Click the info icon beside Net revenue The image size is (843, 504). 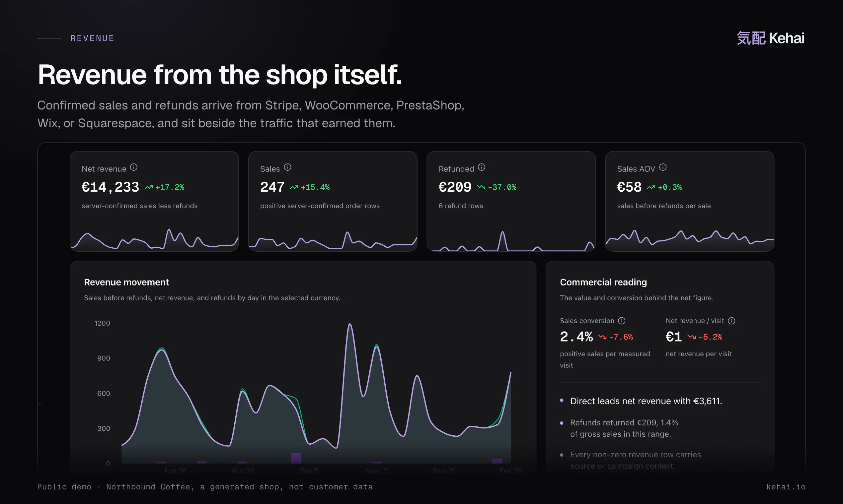[x=134, y=167]
